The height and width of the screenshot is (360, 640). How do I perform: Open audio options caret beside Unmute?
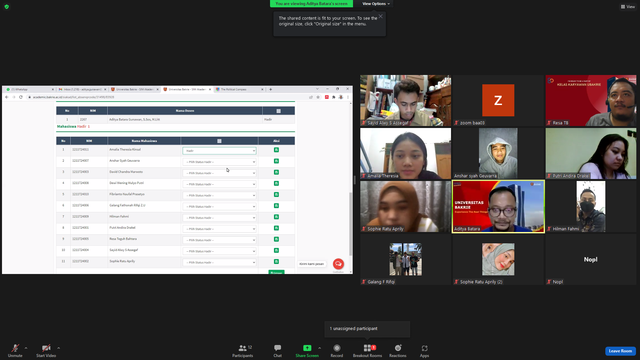click(26, 348)
